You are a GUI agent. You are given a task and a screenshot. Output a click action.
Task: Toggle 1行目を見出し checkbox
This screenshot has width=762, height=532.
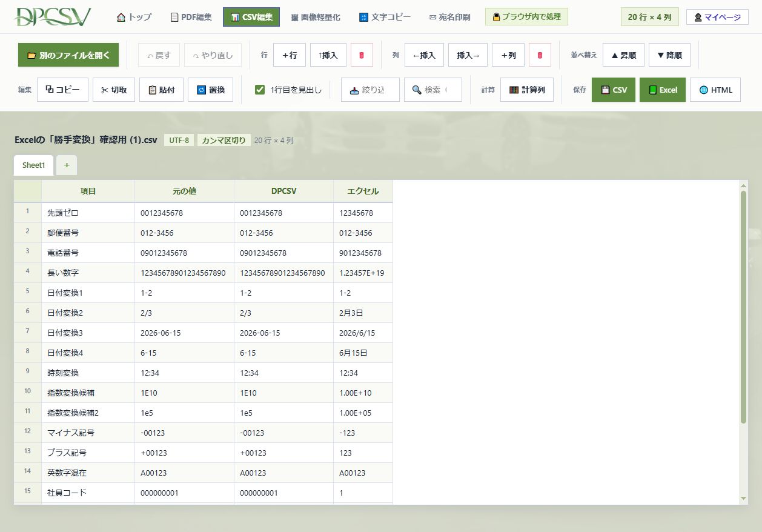(260, 90)
